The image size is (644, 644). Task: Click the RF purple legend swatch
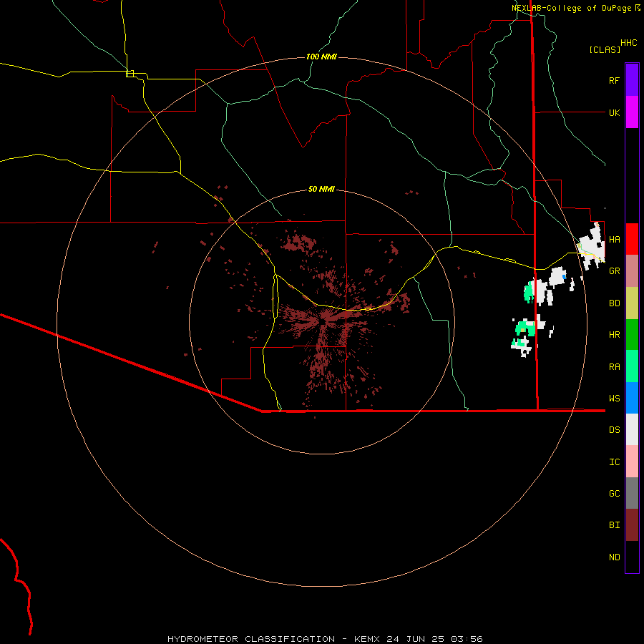pyautogui.click(x=632, y=80)
